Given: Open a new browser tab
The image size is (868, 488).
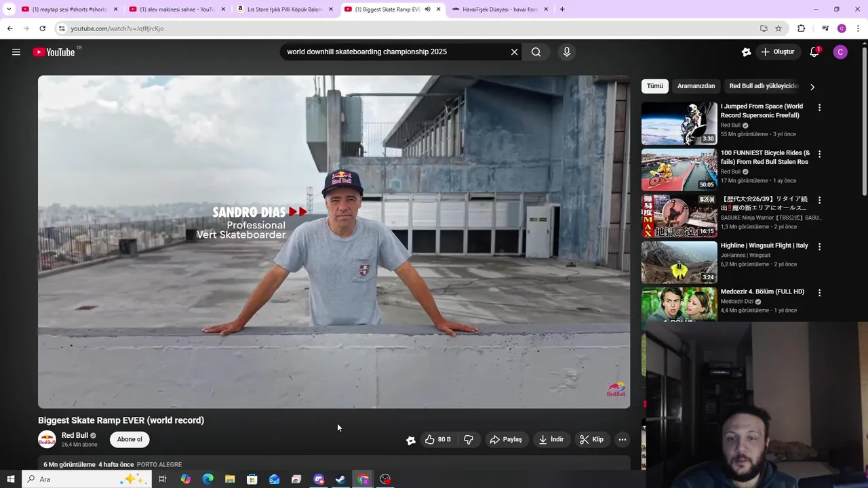Looking at the screenshot, I should [562, 9].
